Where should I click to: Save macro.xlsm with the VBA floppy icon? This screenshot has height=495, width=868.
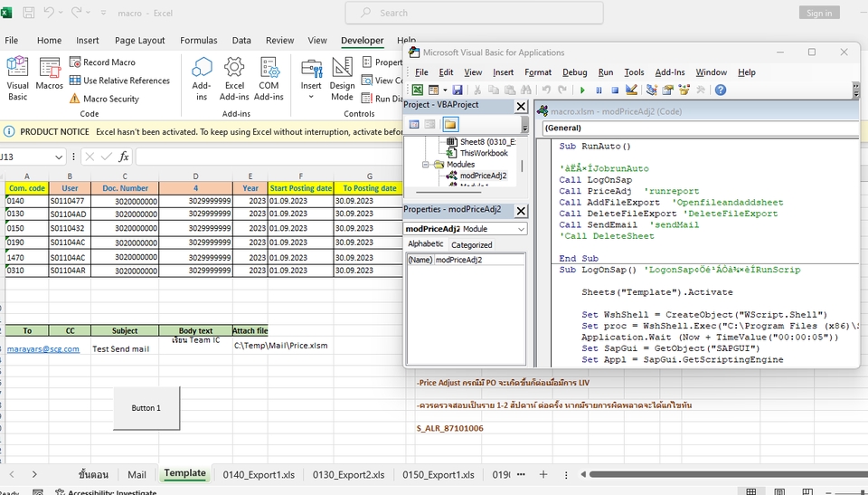tap(458, 90)
